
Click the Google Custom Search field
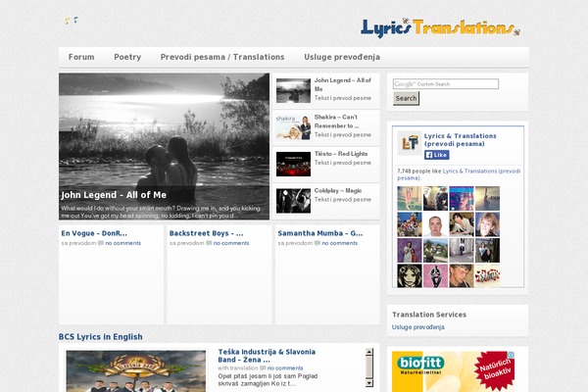pyautogui.click(x=446, y=84)
